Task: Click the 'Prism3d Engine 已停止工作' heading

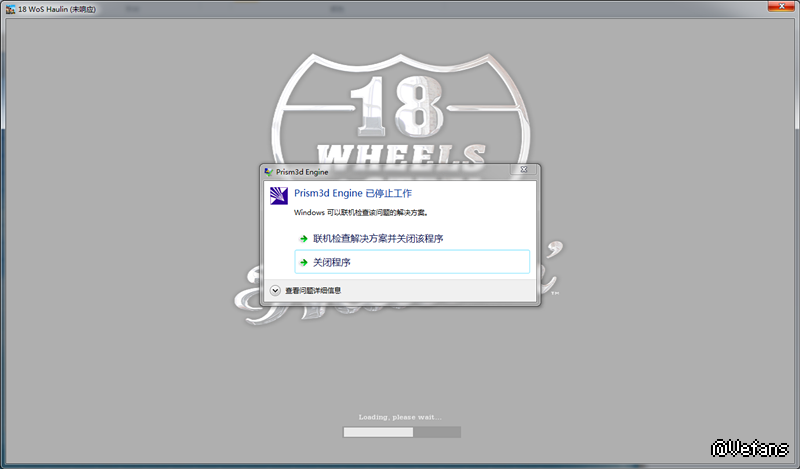Action: tap(353, 193)
